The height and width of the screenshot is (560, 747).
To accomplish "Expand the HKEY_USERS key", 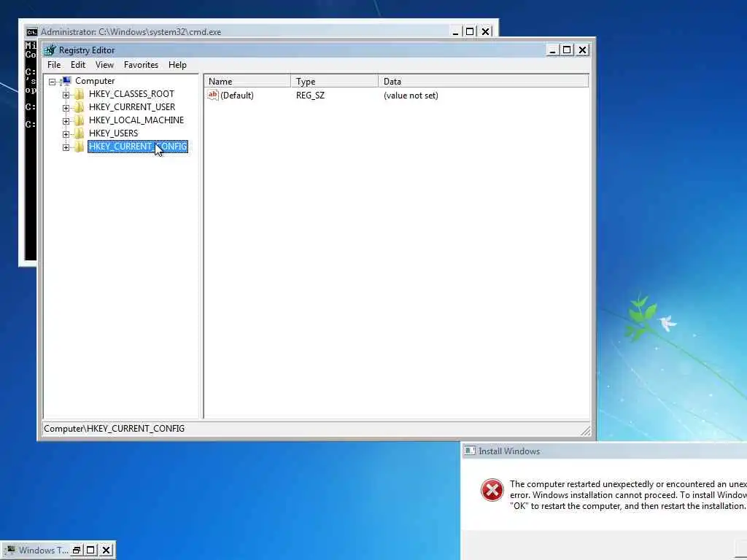I will click(66, 134).
